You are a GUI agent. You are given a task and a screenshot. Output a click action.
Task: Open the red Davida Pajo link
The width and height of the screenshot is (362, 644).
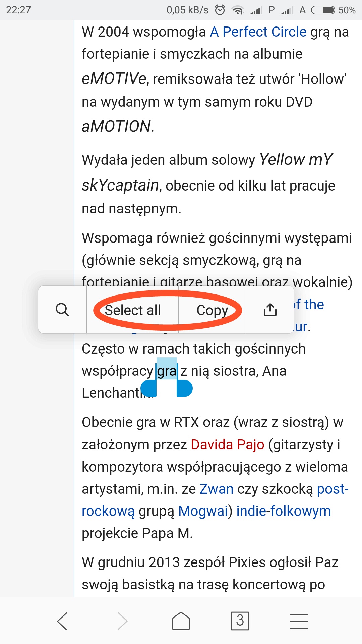pos(228,445)
